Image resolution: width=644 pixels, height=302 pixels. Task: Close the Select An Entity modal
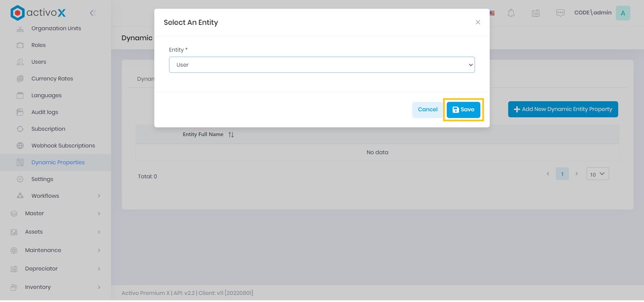(478, 23)
